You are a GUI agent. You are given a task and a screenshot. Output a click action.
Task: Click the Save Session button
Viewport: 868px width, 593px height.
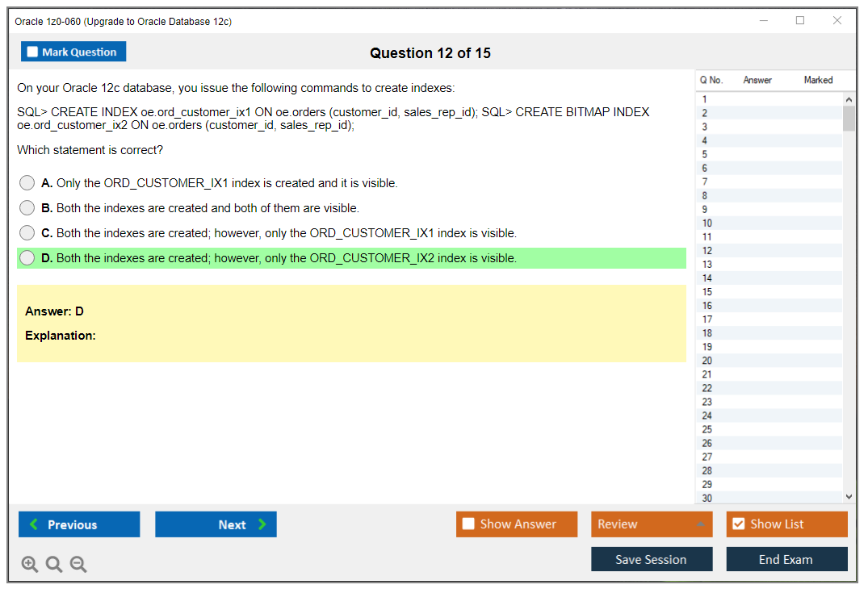tap(652, 558)
